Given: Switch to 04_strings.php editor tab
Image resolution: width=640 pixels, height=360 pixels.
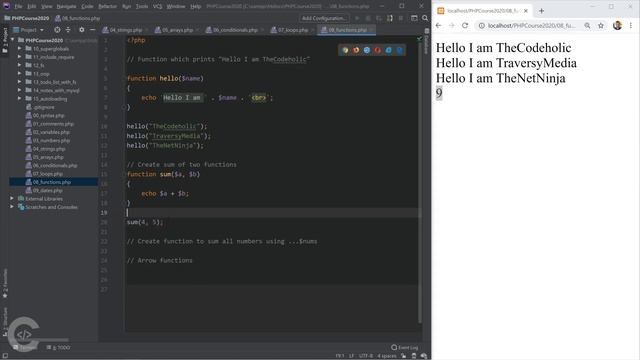Looking at the screenshot, I should click(126, 30).
